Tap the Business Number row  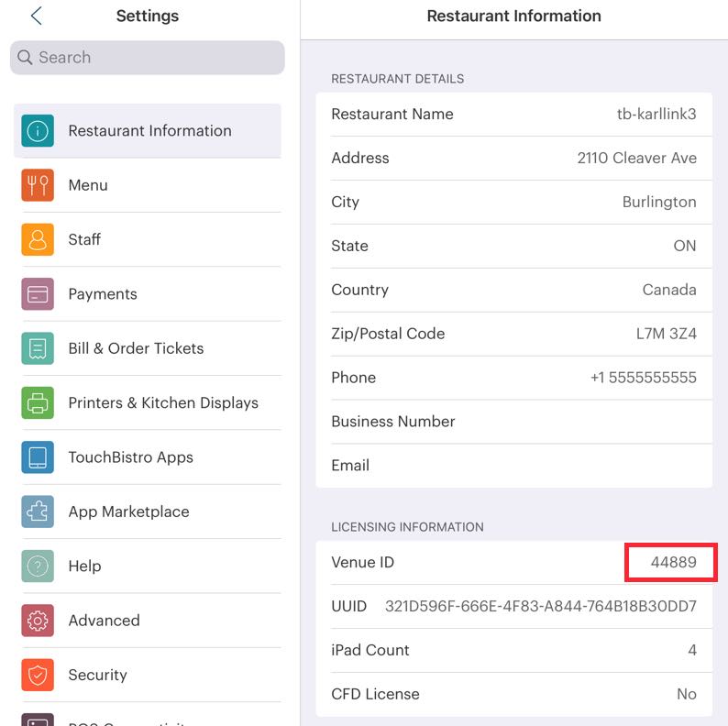[x=514, y=422]
